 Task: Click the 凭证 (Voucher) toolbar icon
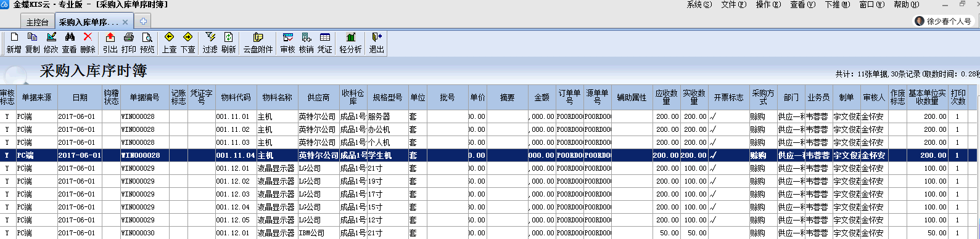pyautogui.click(x=324, y=43)
